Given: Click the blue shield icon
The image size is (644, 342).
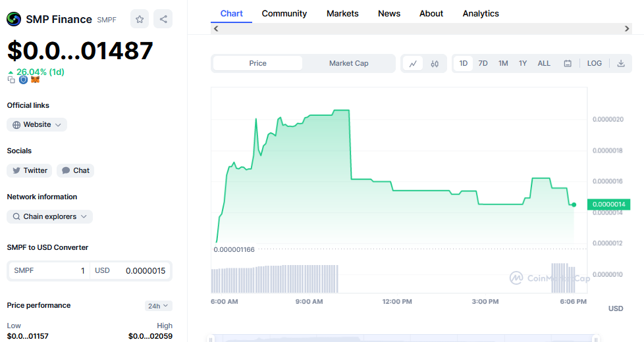Looking at the screenshot, I should [x=24, y=80].
